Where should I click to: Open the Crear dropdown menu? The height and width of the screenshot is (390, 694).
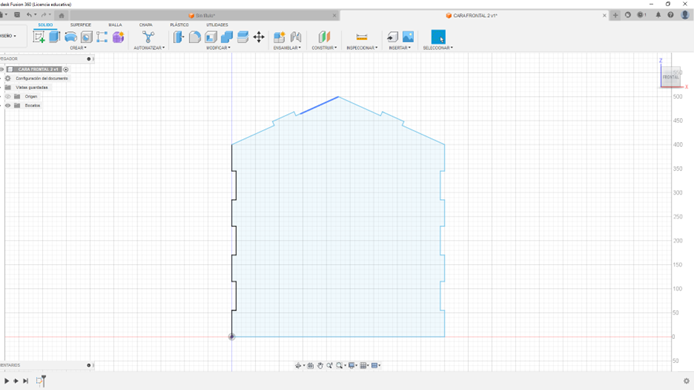[78, 48]
